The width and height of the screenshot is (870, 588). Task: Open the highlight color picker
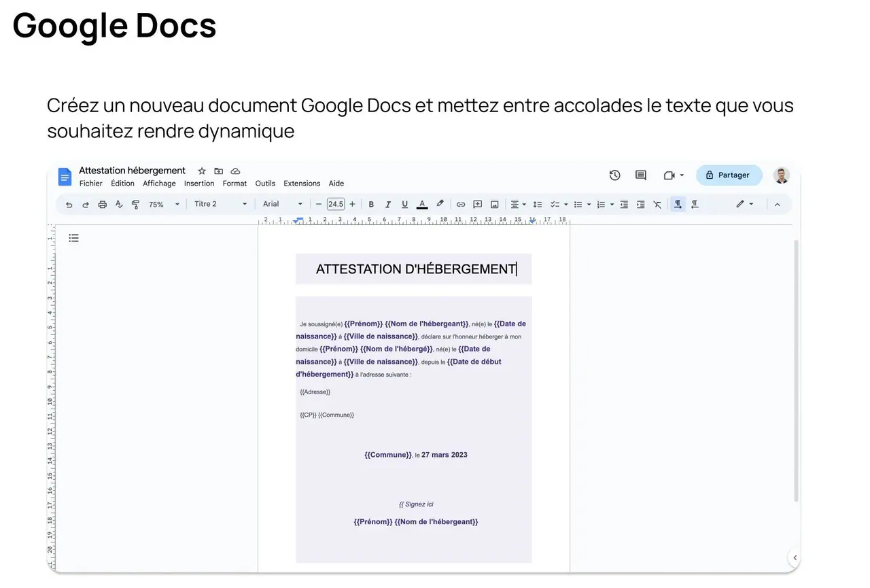pyautogui.click(x=440, y=204)
